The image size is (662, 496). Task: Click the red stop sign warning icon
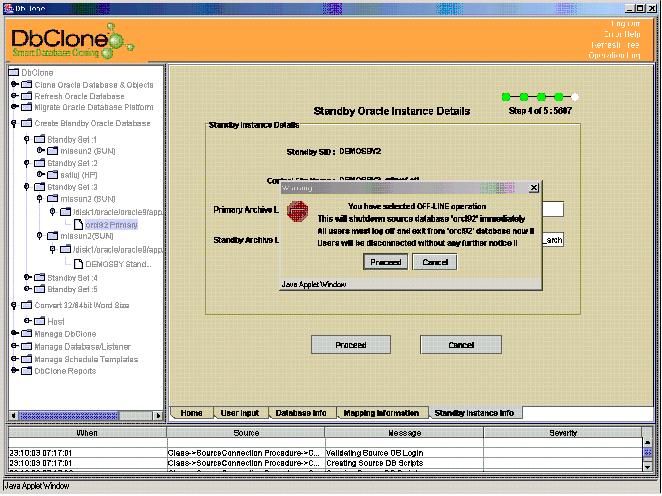(297, 211)
